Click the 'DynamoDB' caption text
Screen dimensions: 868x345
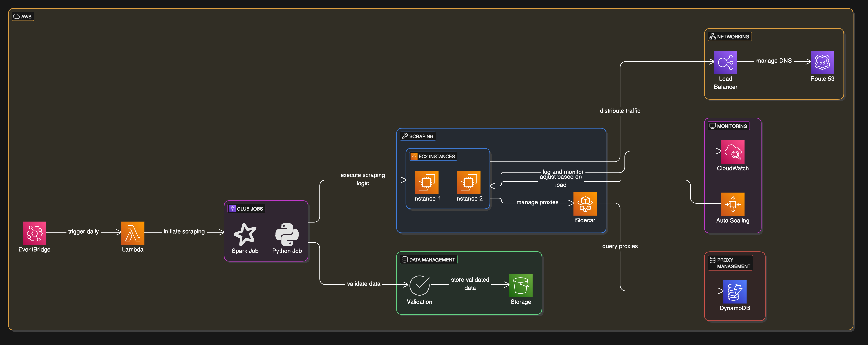tap(735, 308)
